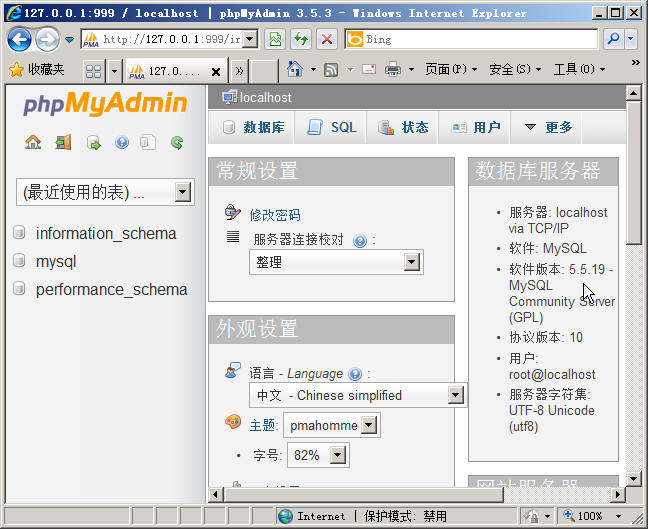This screenshot has width=648, height=529.
Task: Click the tab list chevron button
Action: click(x=239, y=71)
